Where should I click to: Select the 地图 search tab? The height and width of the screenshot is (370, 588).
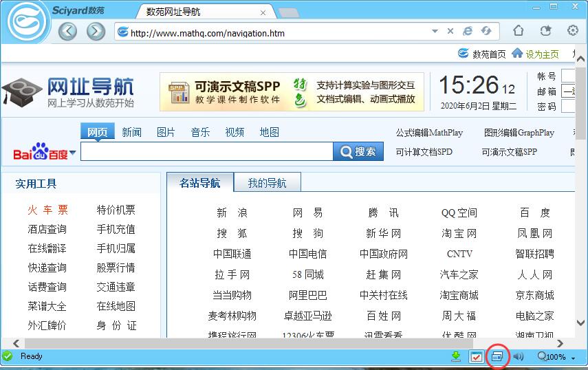pos(270,132)
